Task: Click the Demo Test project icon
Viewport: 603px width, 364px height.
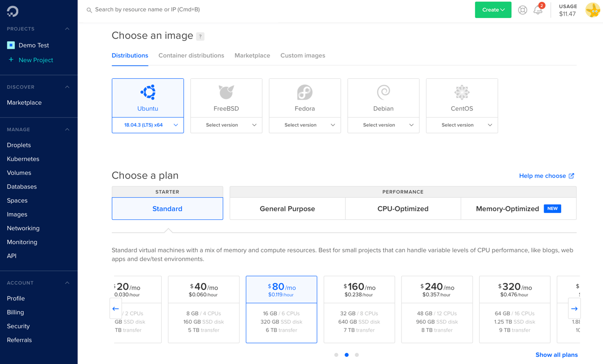Action: [11, 45]
